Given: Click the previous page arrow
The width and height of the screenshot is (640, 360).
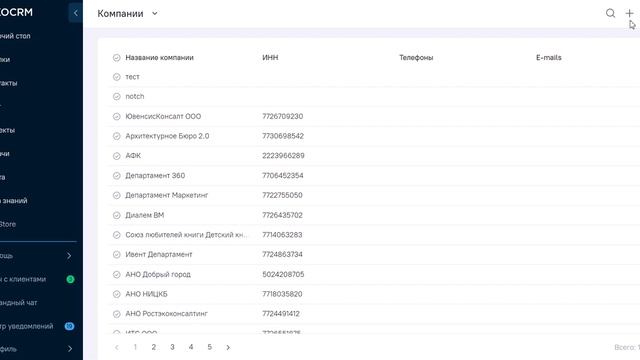Looking at the screenshot, I should pos(117,347).
